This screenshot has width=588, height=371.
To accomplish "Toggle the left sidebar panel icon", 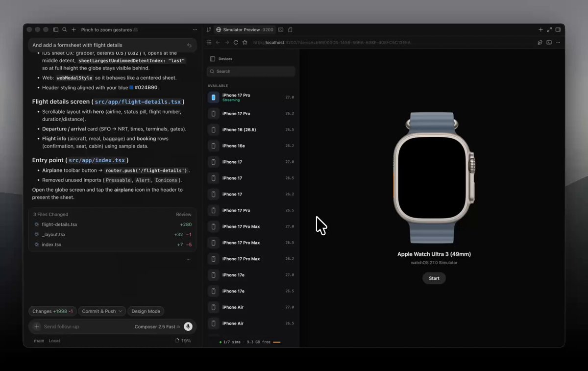I will point(56,30).
